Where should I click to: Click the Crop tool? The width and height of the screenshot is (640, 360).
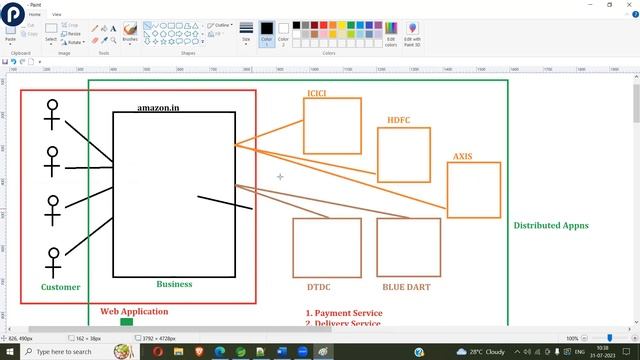click(x=69, y=25)
